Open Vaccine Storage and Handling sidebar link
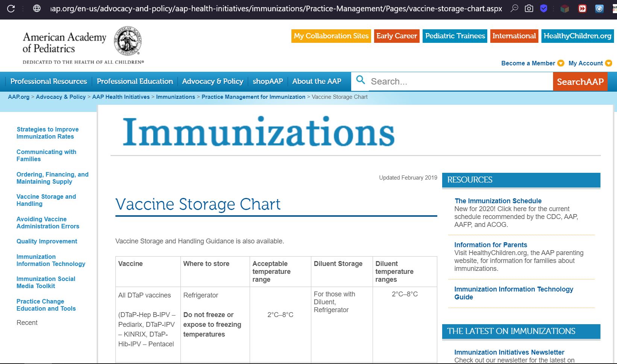The image size is (617, 364). (46, 200)
